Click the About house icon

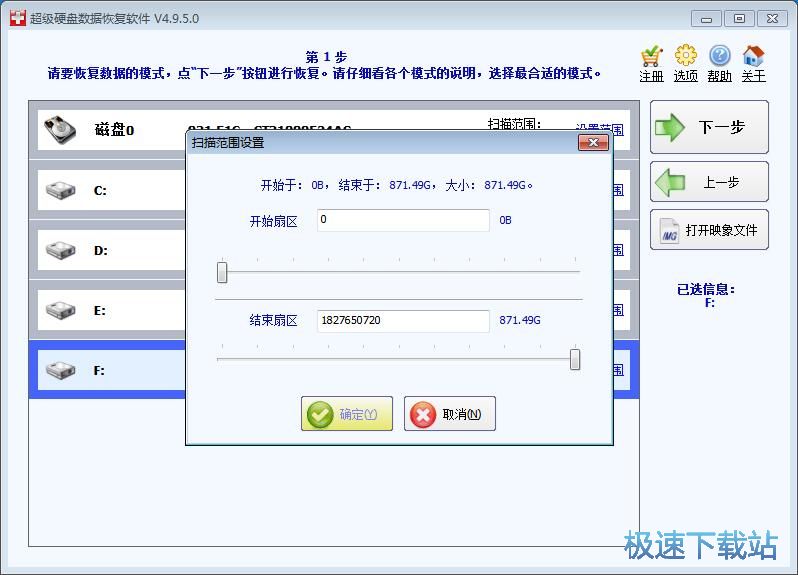coord(753,55)
